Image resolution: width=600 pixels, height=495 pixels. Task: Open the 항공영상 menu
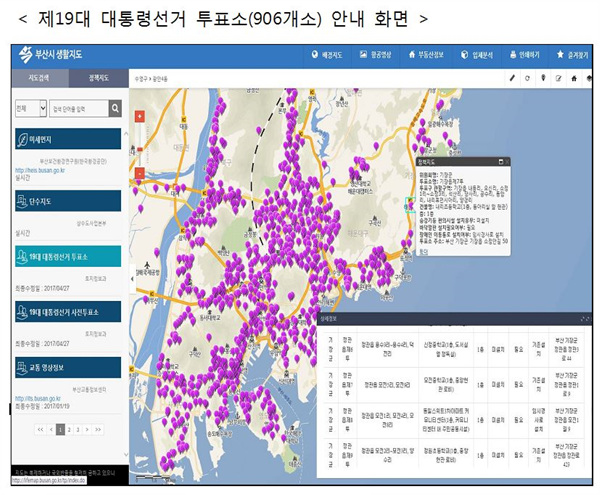[376, 55]
